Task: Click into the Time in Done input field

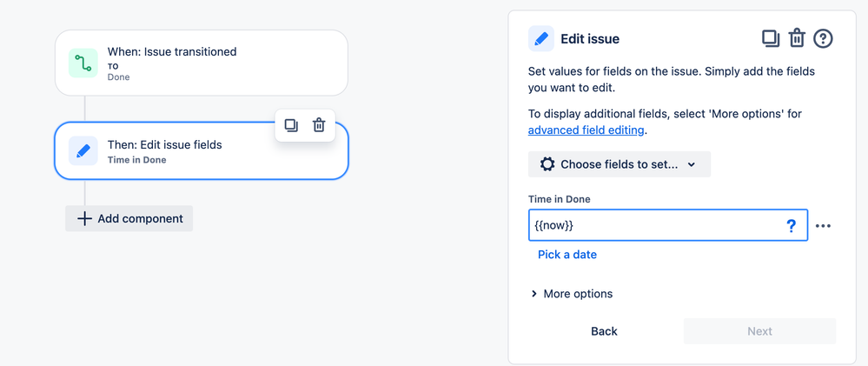Action: 656,225
